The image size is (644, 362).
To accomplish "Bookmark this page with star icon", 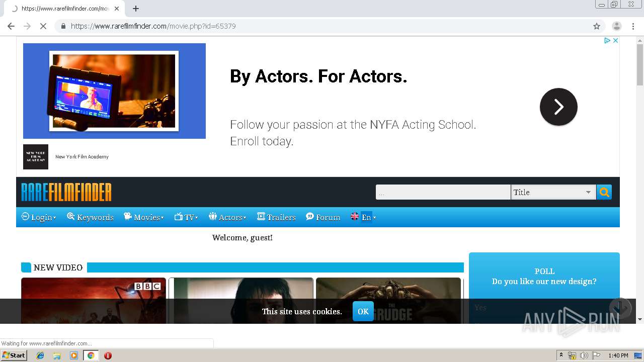I will [597, 26].
